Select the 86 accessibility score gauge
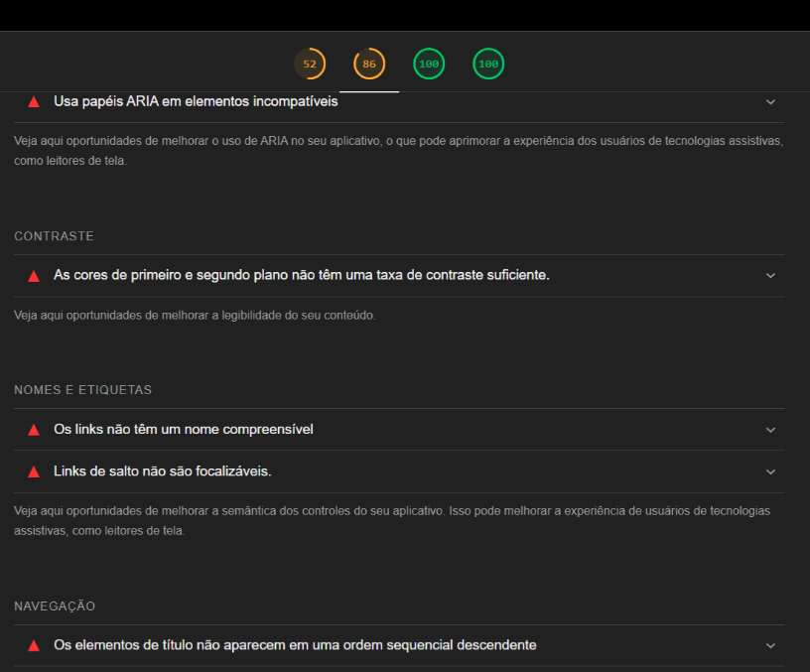Viewport: 810px width, 672px height. (369, 65)
